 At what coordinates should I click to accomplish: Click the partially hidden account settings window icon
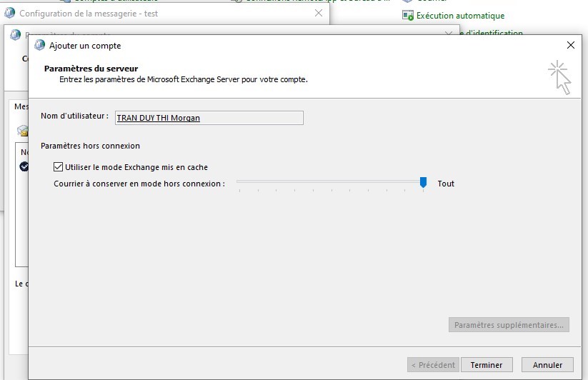click(x=16, y=34)
